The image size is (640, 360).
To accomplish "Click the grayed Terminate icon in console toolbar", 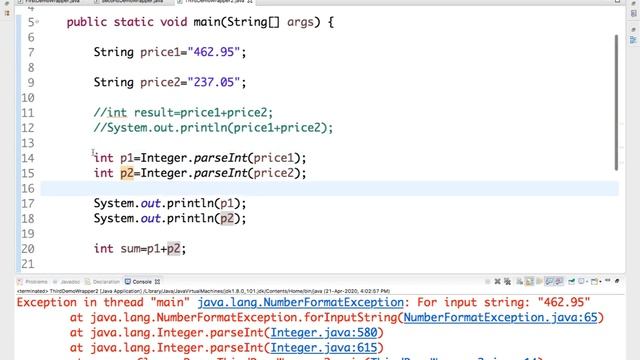I will (x=487, y=281).
